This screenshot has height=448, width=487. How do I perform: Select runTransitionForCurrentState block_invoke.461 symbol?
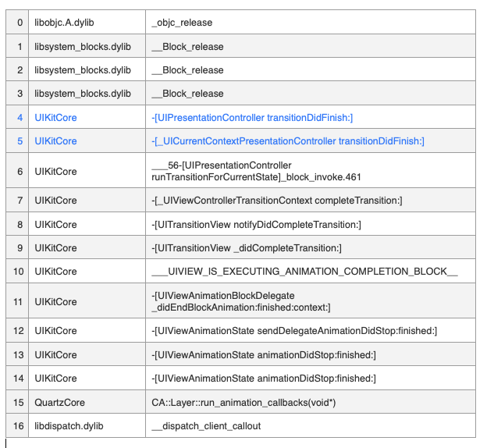(256, 171)
